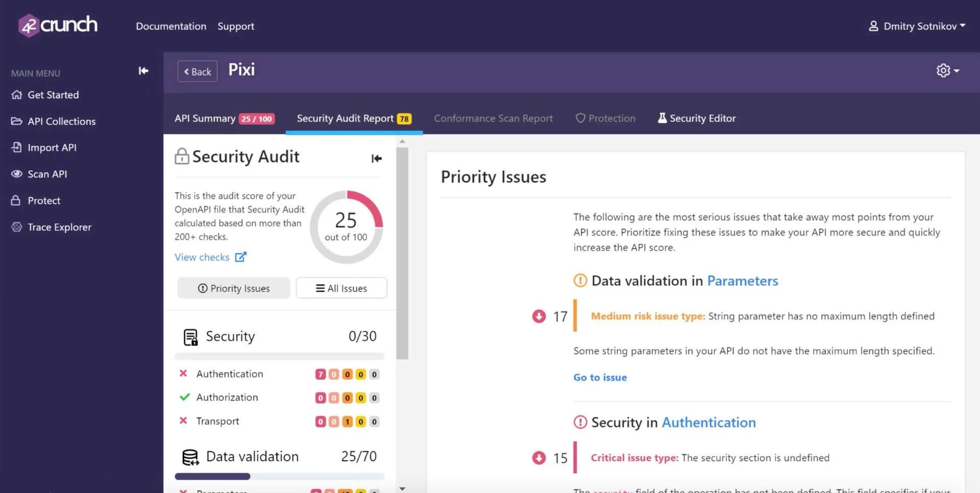
Task: Open the Documentation menu item
Action: [x=171, y=26]
